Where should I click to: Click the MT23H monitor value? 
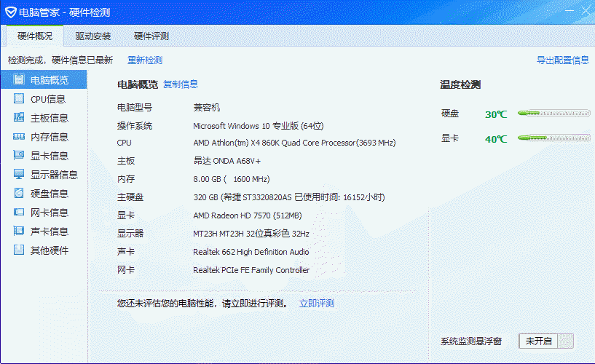(251, 234)
